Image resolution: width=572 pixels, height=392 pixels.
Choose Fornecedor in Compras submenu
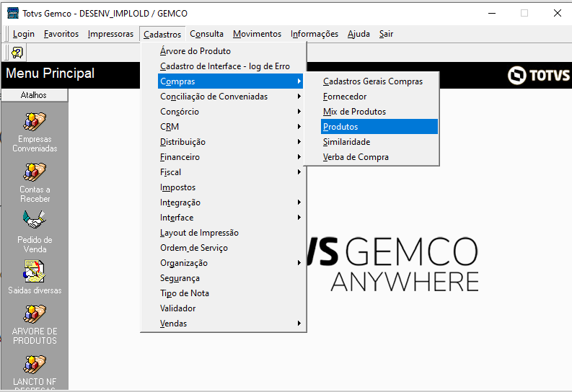click(379, 97)
